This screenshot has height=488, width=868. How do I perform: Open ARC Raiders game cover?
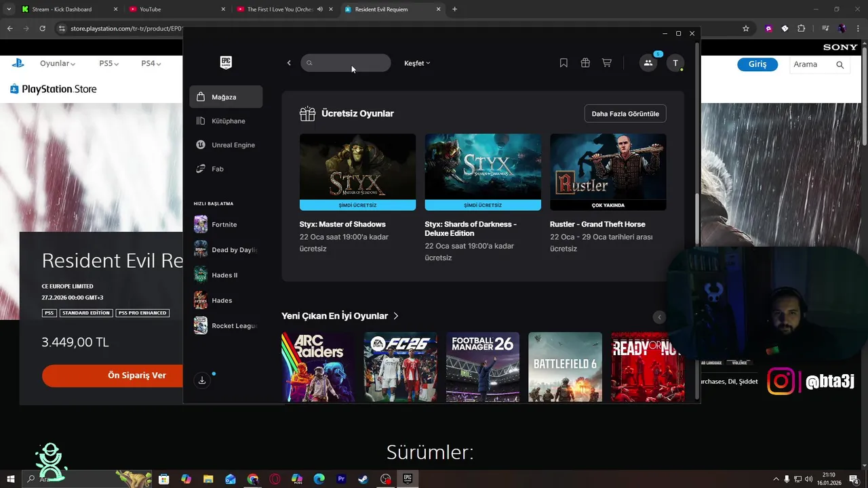point(318,367)
